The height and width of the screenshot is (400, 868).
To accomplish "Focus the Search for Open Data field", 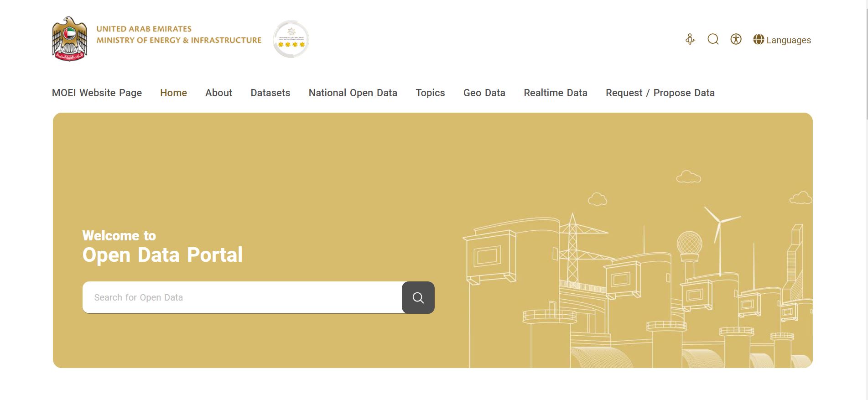I will pos(242,297).
